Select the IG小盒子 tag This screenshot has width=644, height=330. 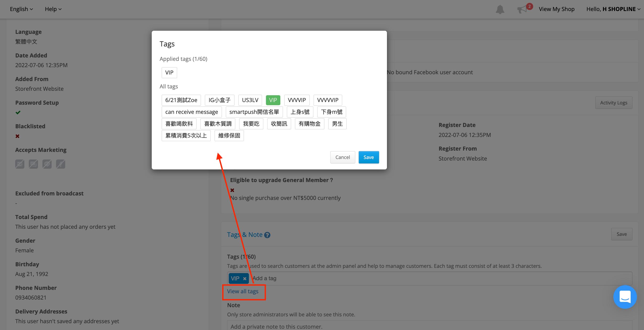[220, 100]
